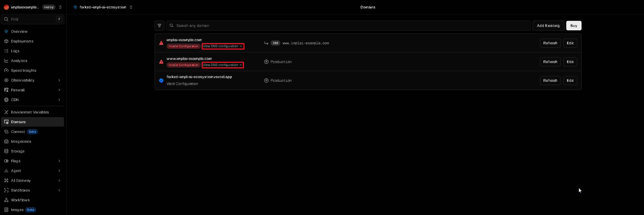The width and height of the screenshot is (644, 215).
Task: Open Deployments in the sidebar
Action: [33, 41]
